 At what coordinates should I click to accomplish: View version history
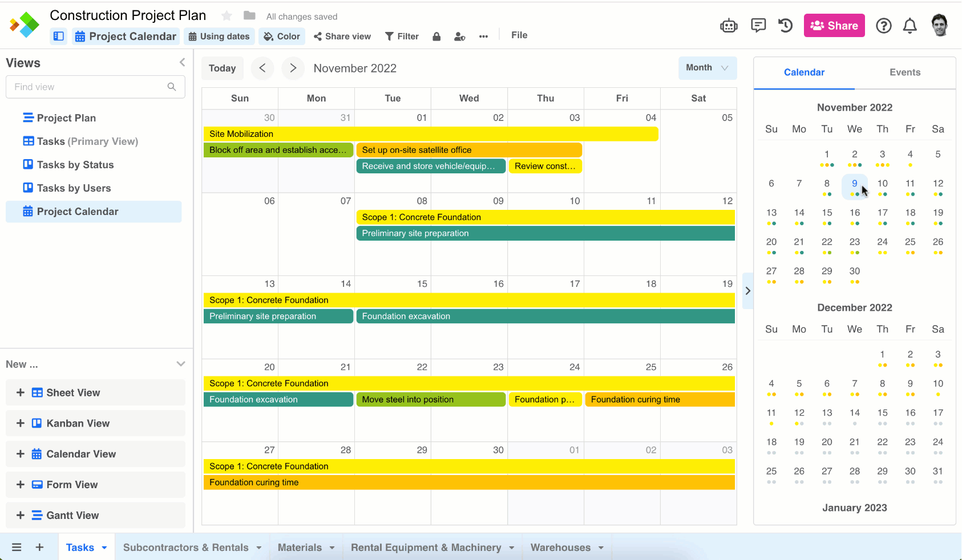coord(785,25)
